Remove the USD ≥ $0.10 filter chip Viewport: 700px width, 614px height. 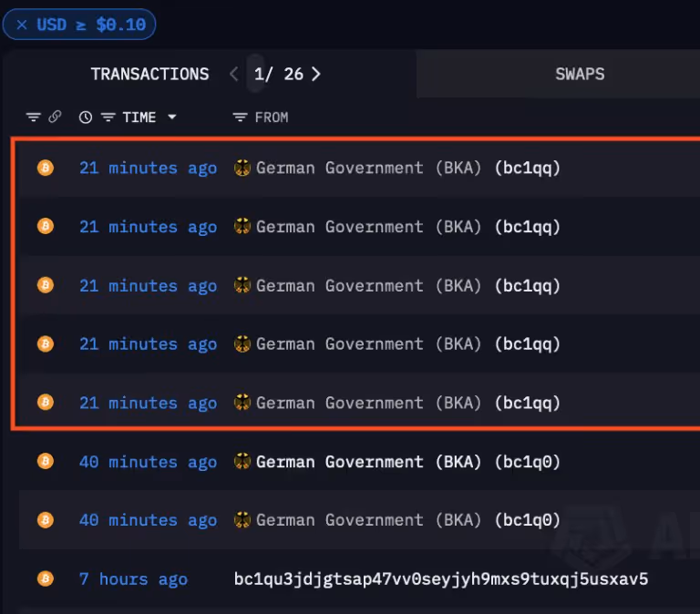pos(22,25)
